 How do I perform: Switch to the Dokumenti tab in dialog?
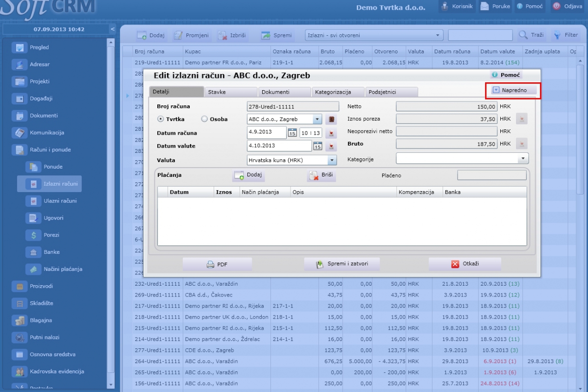(285, 92)
